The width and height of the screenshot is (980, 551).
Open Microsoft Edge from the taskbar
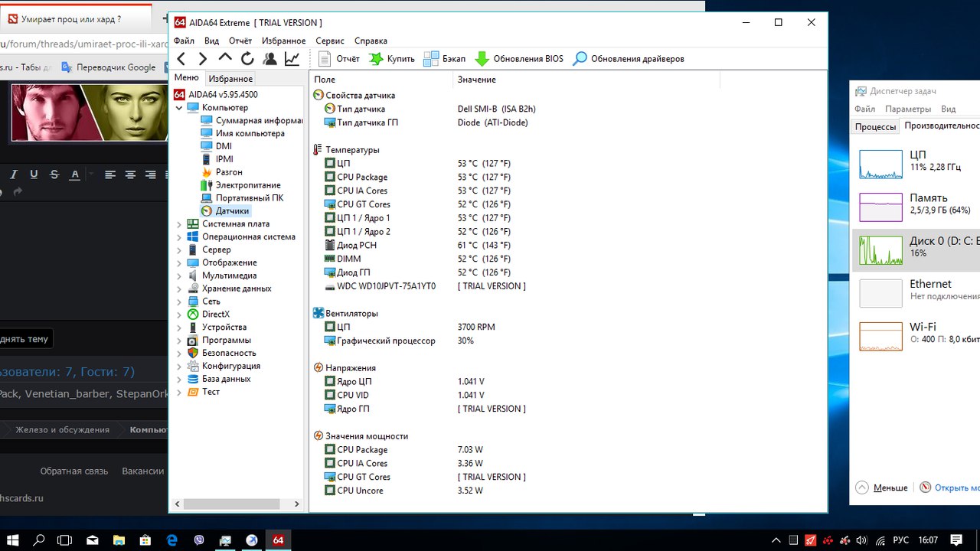(x=172, y=540)
